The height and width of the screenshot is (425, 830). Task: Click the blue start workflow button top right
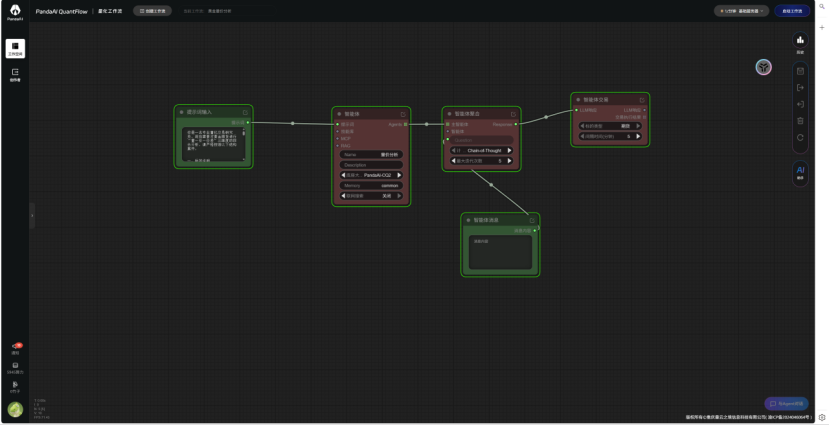(792, 11)
